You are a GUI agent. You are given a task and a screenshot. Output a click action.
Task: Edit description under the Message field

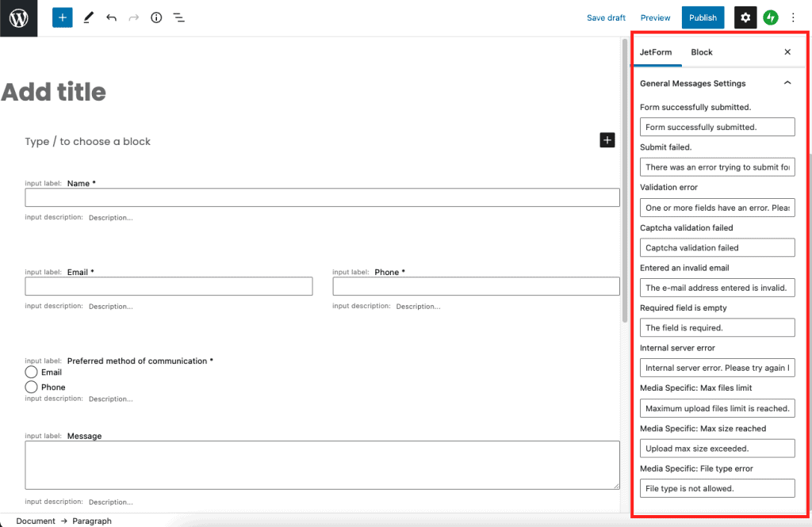click(111, 502)
